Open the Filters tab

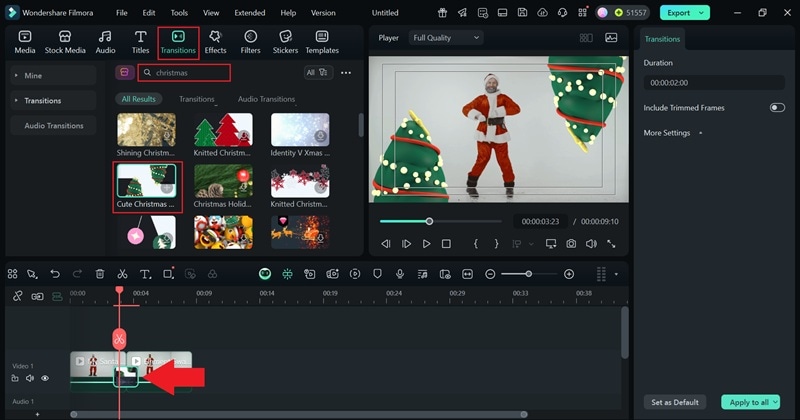[250, 42]
